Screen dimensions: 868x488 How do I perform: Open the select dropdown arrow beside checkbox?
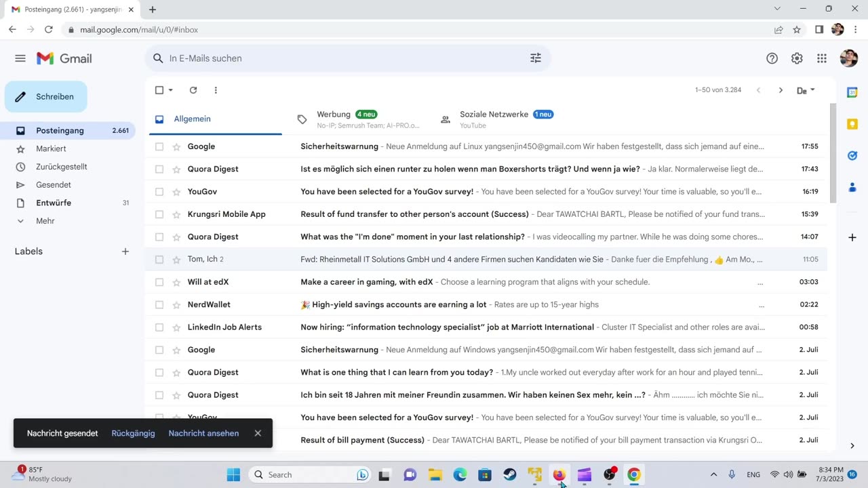tap(171, 90)
